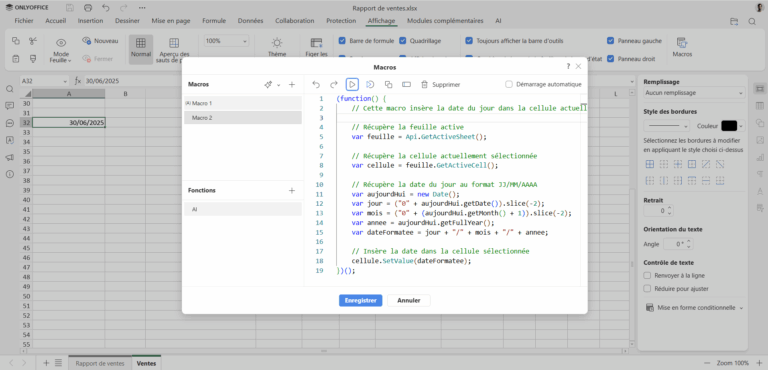Click the debug macro icon next to run
This screenshot has height=370, width=768.
(x=370, y=84)
